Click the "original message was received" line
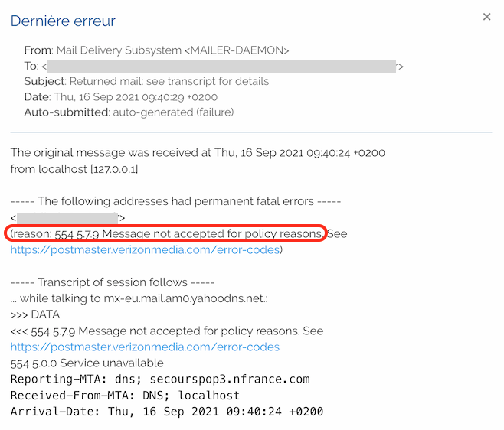Viewport: 504px width, 430px height. [198, 152]
